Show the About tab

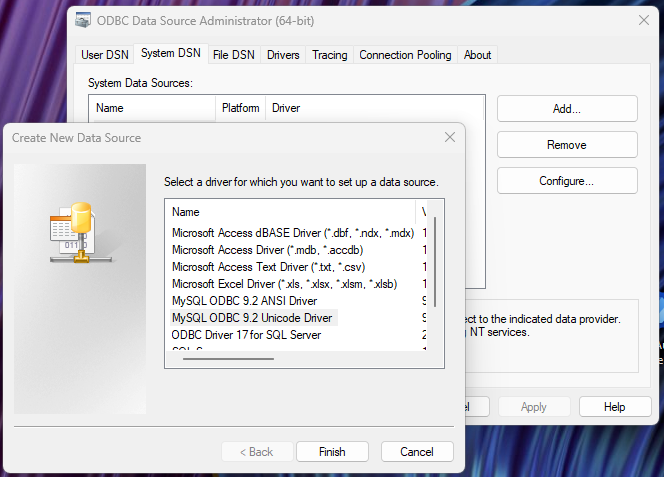tap(477, 55)
